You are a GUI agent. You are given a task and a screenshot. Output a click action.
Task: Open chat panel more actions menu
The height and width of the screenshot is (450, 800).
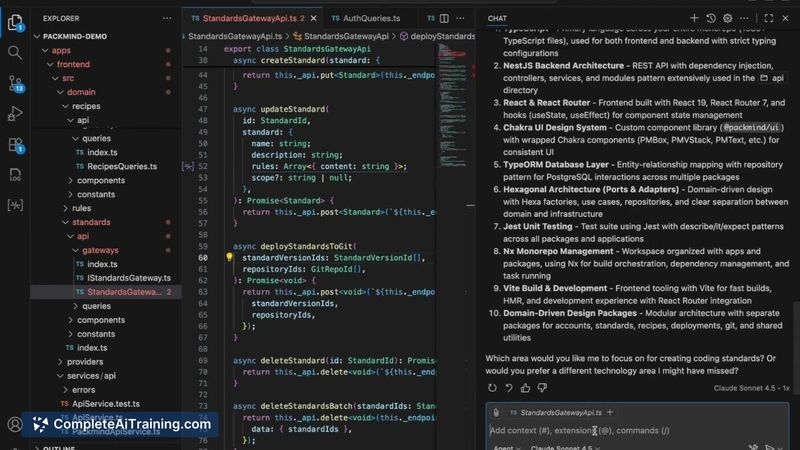click(x=744, y=18)
